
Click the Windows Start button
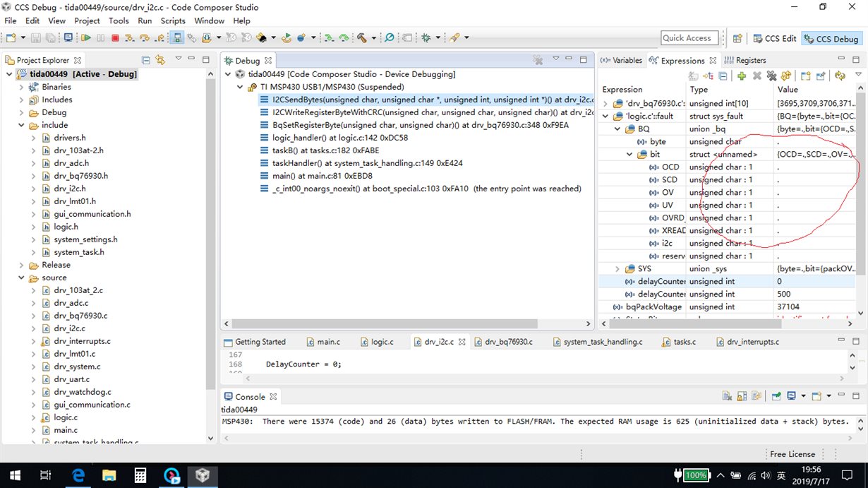[x=14, y=475]
